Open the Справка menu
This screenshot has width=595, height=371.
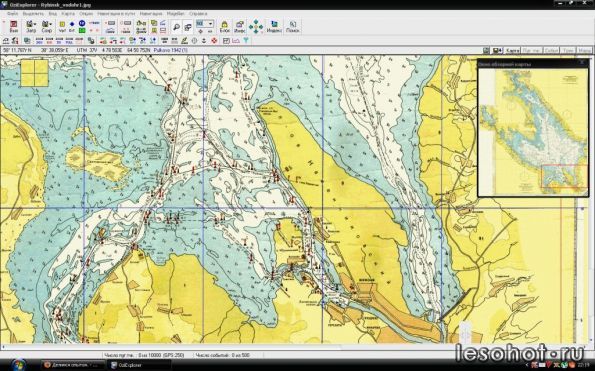(x=198, y=14)
